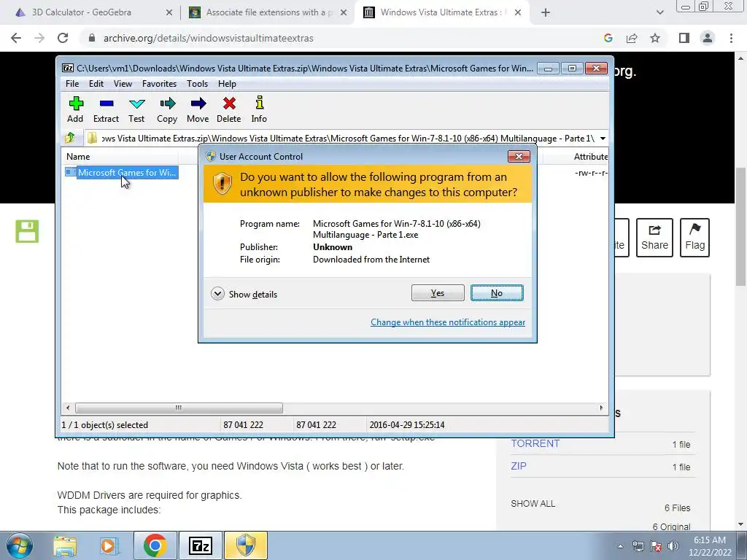Select the Microsoft Games for Wi... file row

coord(122,172)
